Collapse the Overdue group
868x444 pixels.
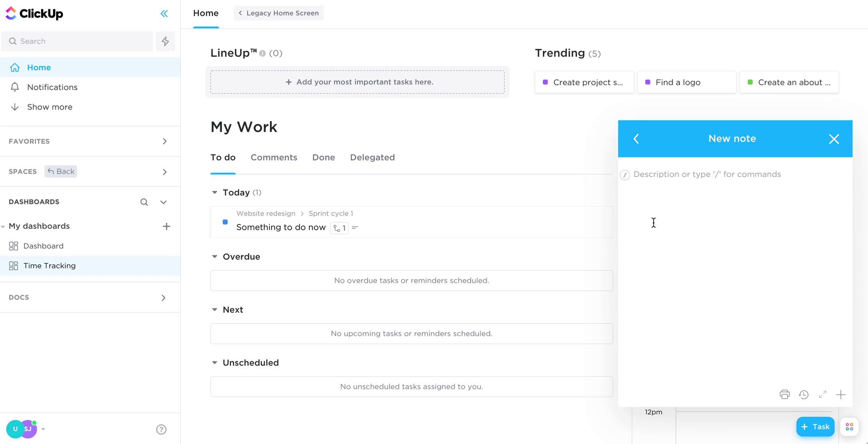pos(215,256)
